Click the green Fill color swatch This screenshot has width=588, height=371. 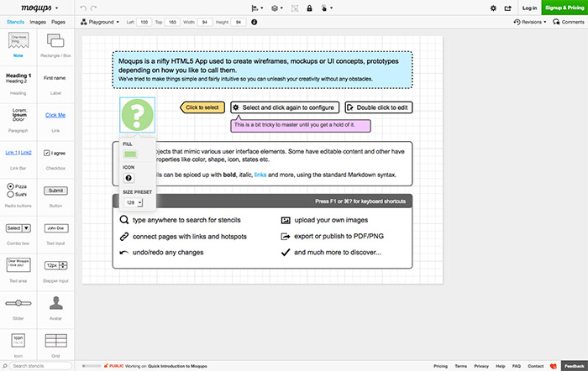pos(129,154)
